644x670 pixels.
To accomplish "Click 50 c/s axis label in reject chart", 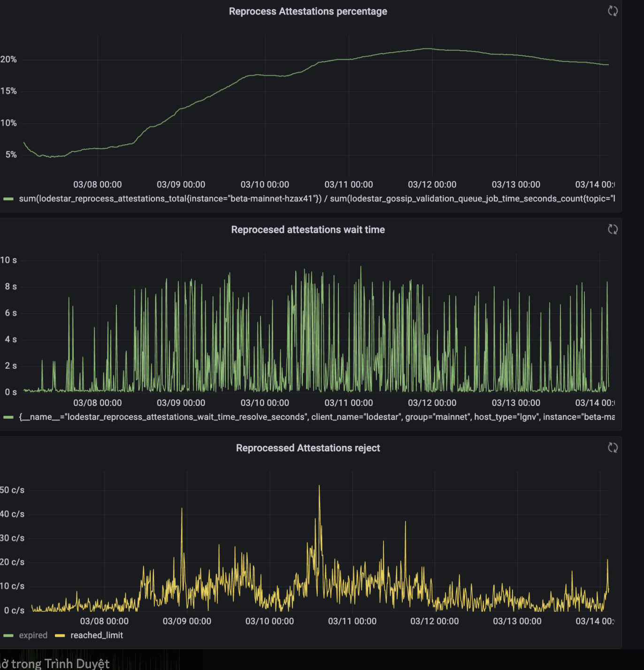I will (x=12, y=490).
